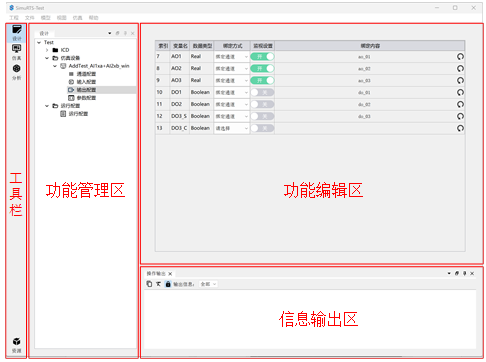Select binding content cell ao_01
This screenshot has width=486, height=362.
coord(364,57)
